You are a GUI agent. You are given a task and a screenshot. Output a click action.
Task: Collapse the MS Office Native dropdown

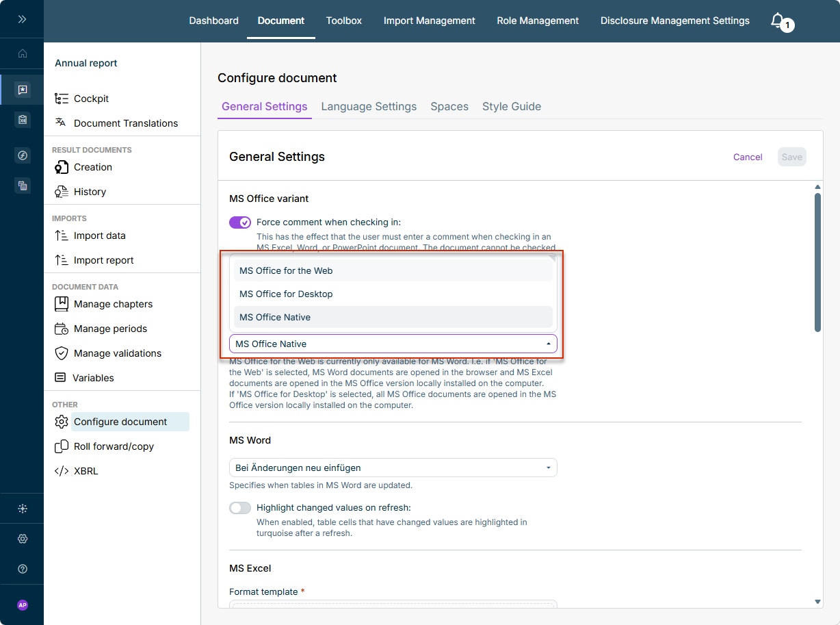pyautogui.click(x=393, y=344)
